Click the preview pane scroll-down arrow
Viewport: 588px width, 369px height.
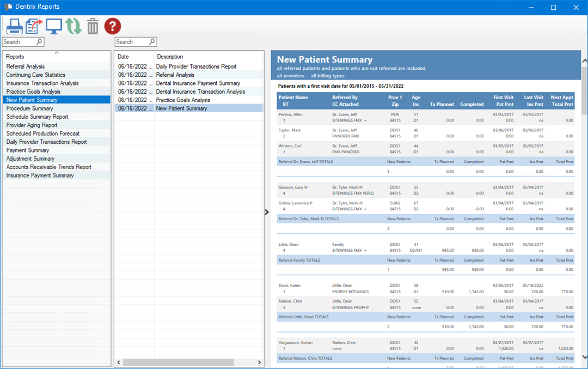[x=584, y=357]
